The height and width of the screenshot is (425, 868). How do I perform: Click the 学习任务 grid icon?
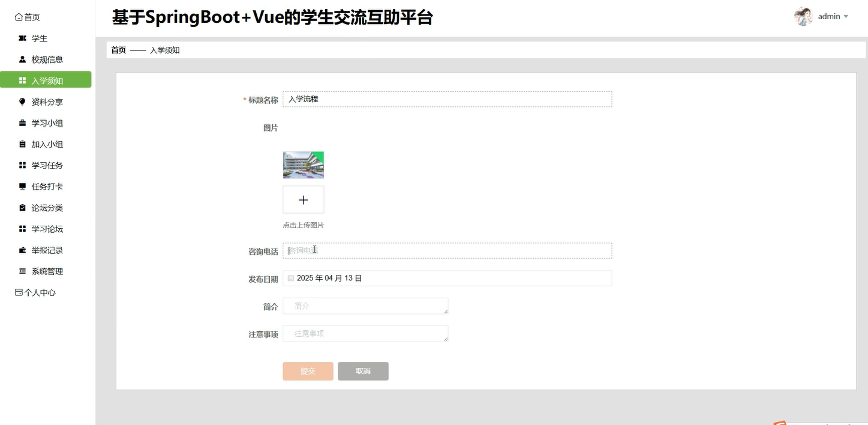(x=23, y=166)
